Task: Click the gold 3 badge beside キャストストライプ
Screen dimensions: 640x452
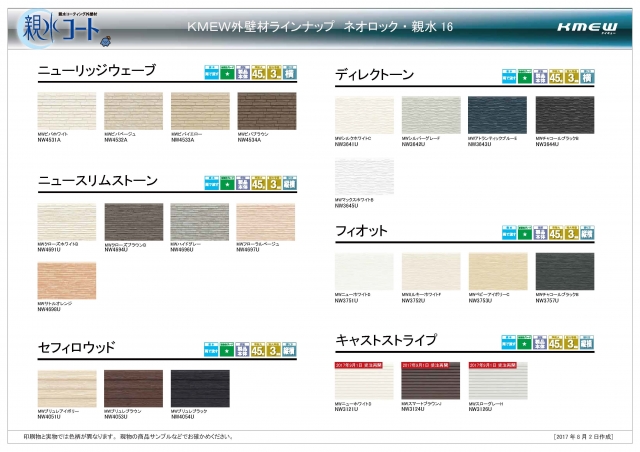Action: click(x=572, y=342)
